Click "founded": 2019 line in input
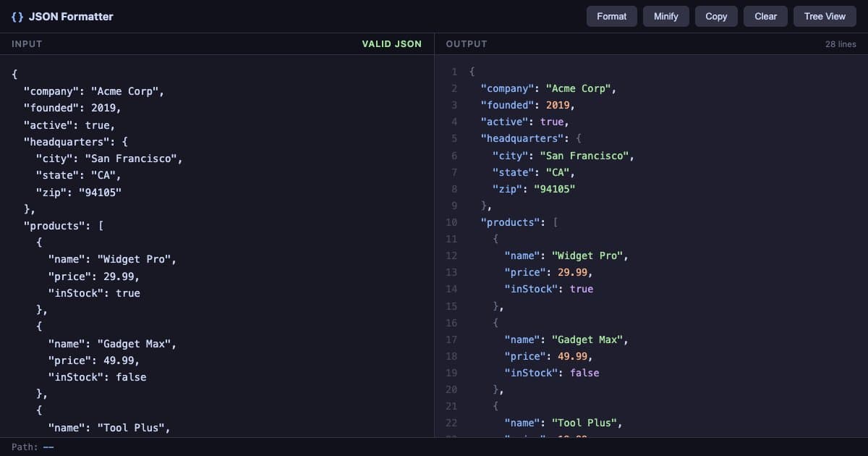The image size is (868, 456). pyautogui.click(x=72, y=108)
